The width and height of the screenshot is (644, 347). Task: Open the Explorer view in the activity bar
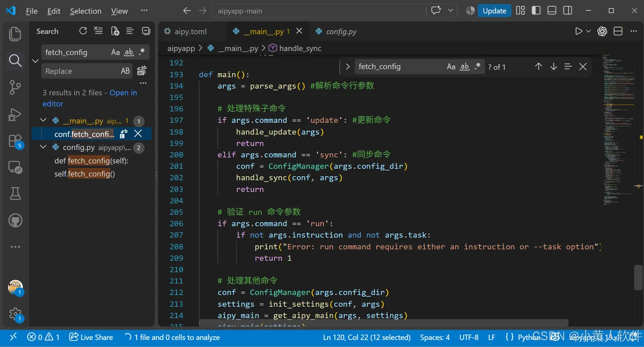click(x=15, y=34)
